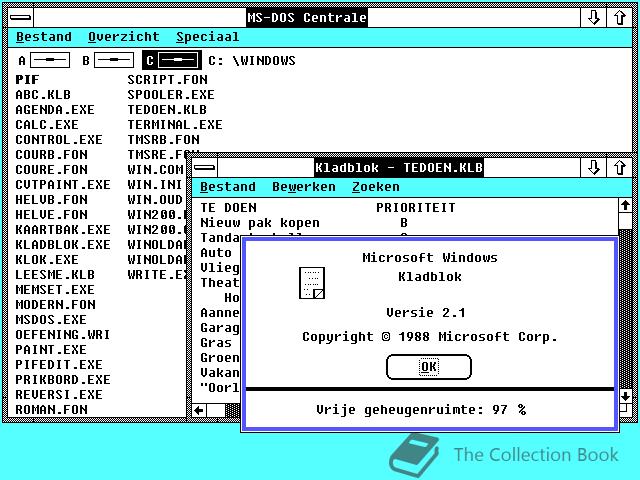Viewport: 640px width, 480px height.
Task: Select KLADBLOK.EXE in file list
Action: [63, 245]
